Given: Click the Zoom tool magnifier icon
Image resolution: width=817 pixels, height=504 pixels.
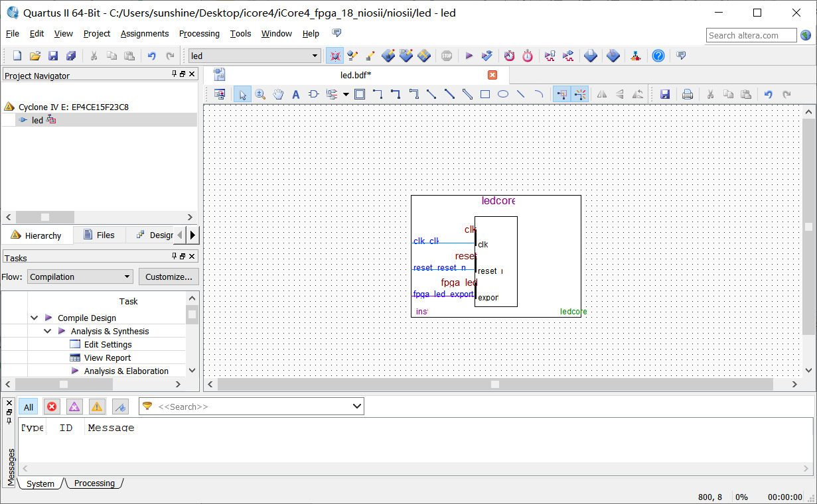Looking at the screenshot, I should [260, 94].
